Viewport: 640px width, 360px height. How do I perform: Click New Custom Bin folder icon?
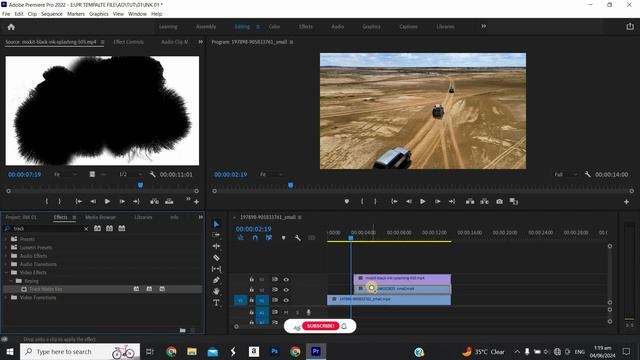pyautogui.click(x=182, y=330)
